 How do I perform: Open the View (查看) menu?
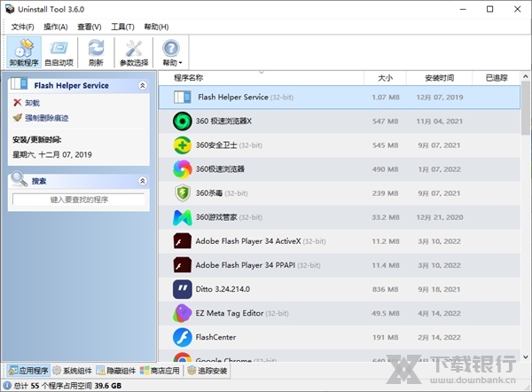[x=90, y=27]
